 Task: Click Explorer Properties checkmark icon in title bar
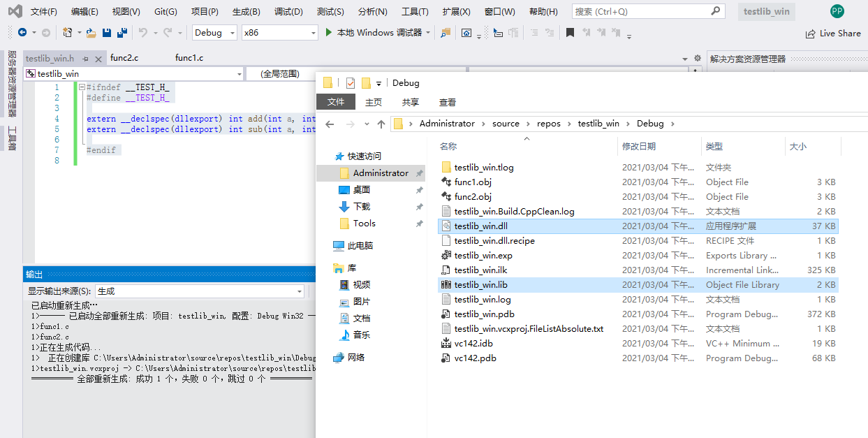tap(350, 83)
